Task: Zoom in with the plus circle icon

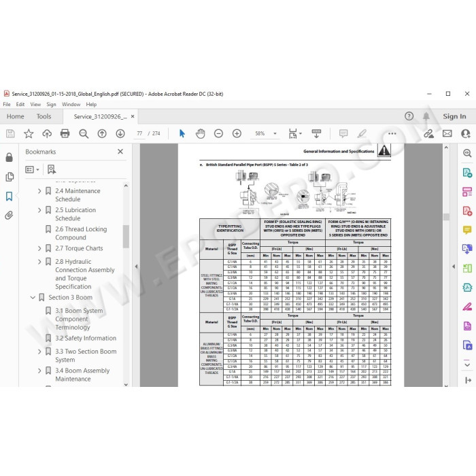Action: (x=237, y=133)
